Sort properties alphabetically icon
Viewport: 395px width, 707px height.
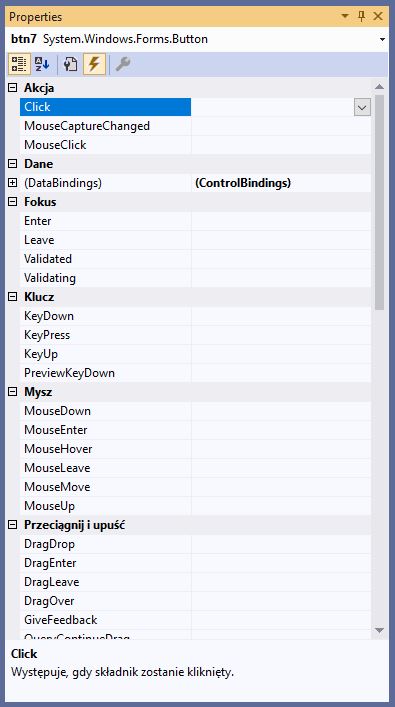point(42,64)
